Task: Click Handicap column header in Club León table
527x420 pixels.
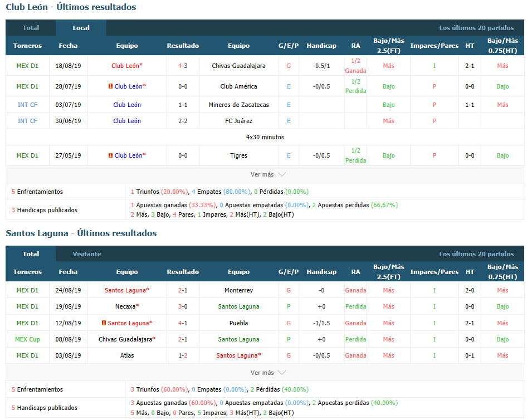Action: point(321,46)
